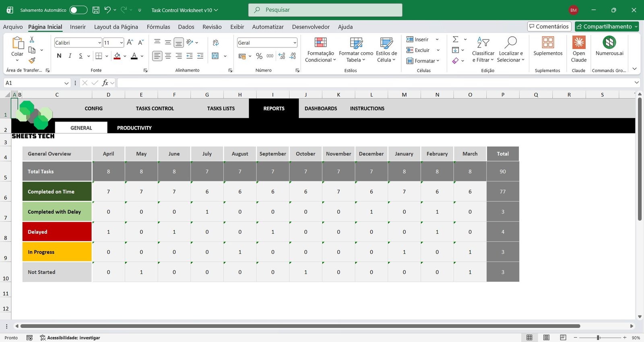Click the zoom slider handle
644x342 pixels.
point(599,338)
